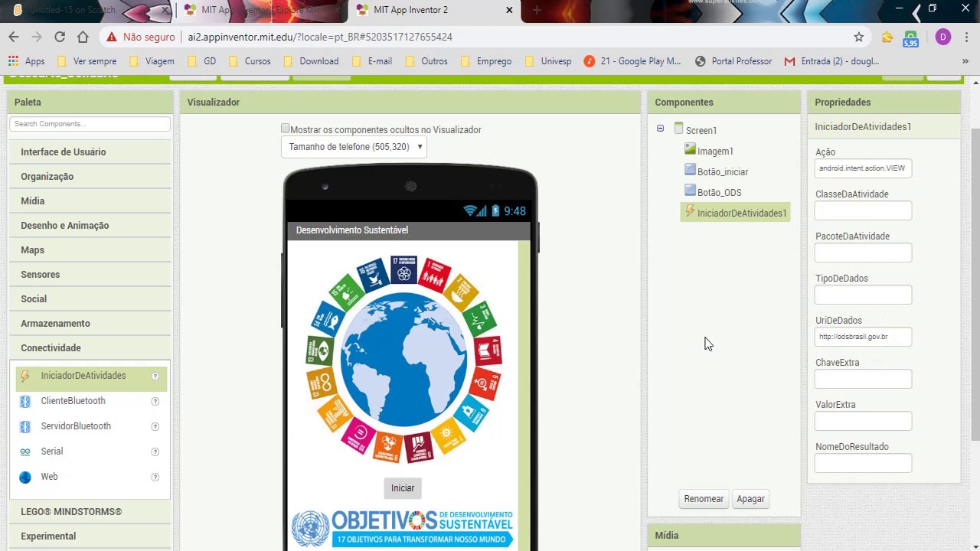The width and height of the screenshot is (980, 551).
Task: Open the 'Tamanho de telefone' dropdown
Action: pos(354,147)
